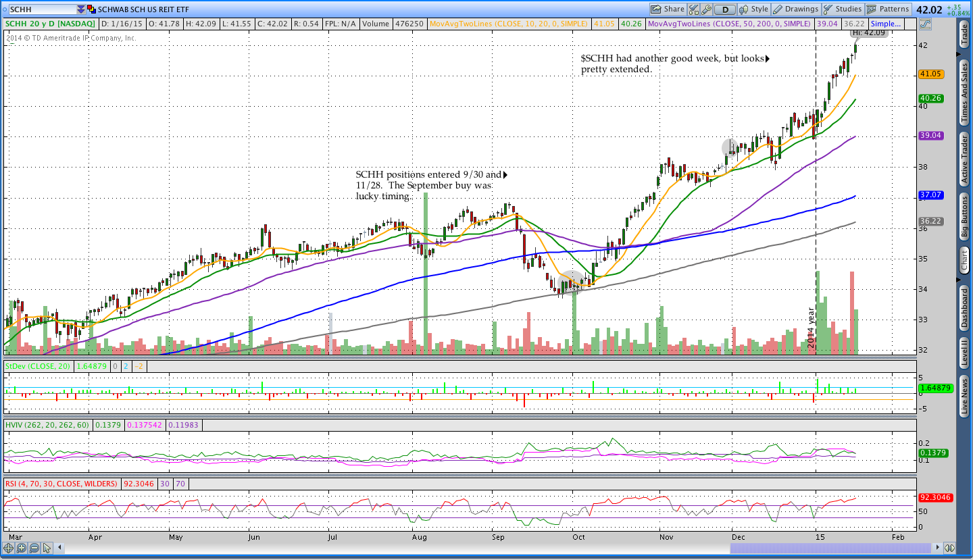Expand the symbol dropdown arrow
This screenshot has width=973, height=560.
point(81,9)
